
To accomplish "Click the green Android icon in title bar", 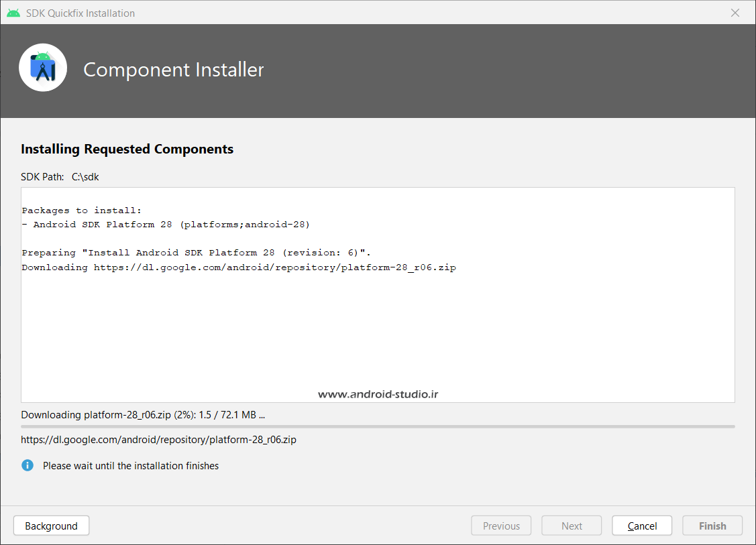I will click(13, 13).
